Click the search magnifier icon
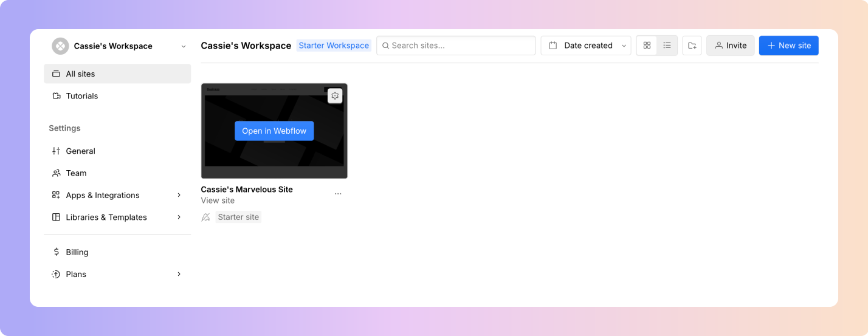The width and height of the screenshot is (868, 336). (x=385, y=46)
